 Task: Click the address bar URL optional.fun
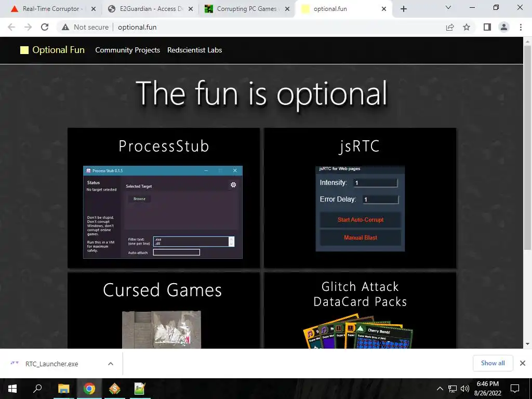pos(137,27)
